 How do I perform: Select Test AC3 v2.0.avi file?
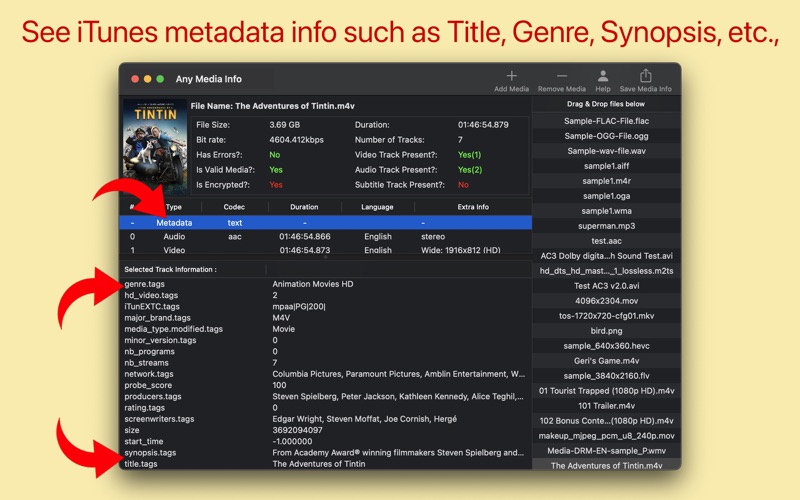[x=606, y=286]
